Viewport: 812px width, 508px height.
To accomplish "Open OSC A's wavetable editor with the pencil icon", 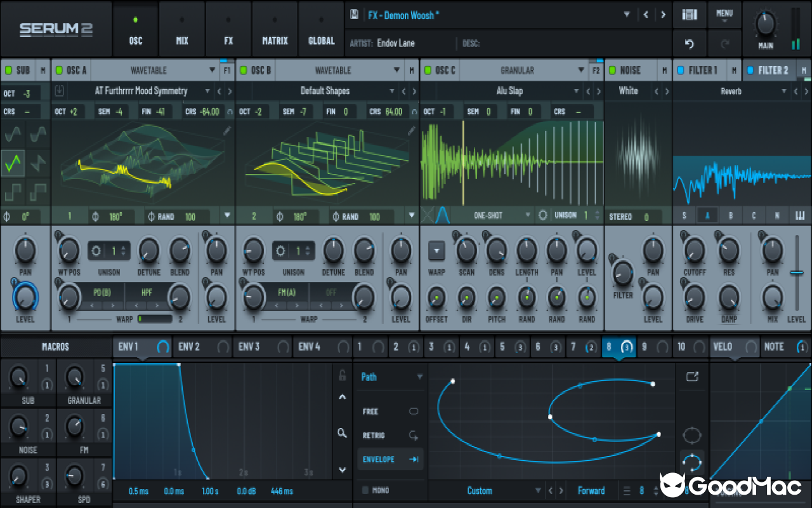I will [x=227, y=130].
